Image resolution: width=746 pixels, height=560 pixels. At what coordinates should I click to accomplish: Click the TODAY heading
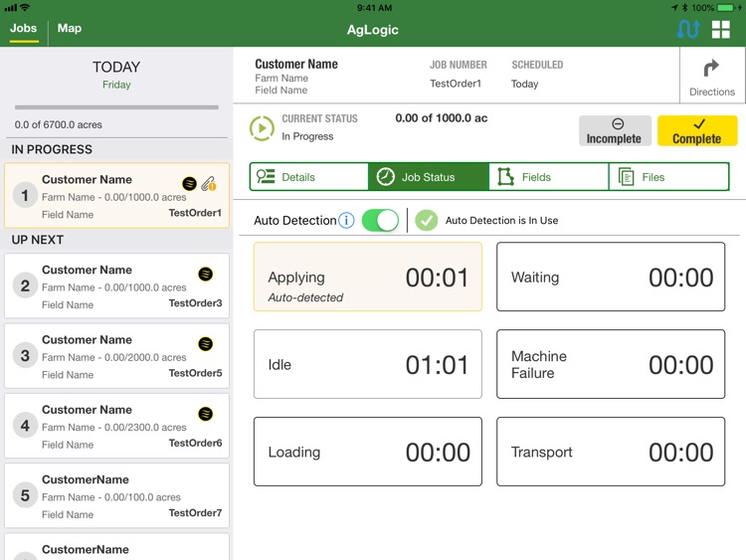coord(116,67)
